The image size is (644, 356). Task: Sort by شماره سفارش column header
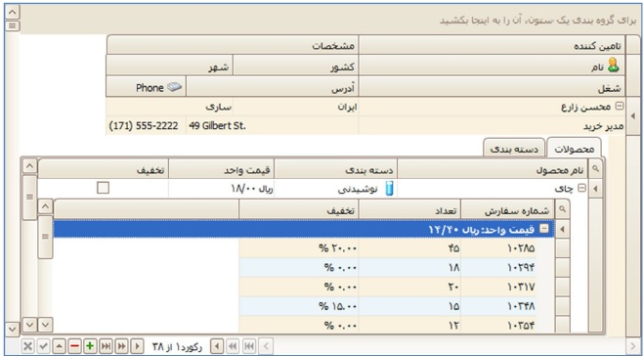507,210
